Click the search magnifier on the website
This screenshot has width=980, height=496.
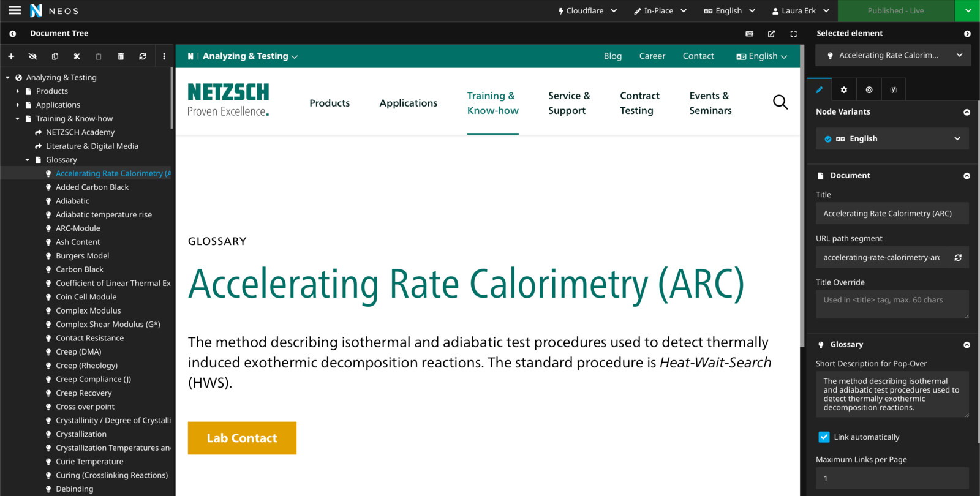[780, 102]
